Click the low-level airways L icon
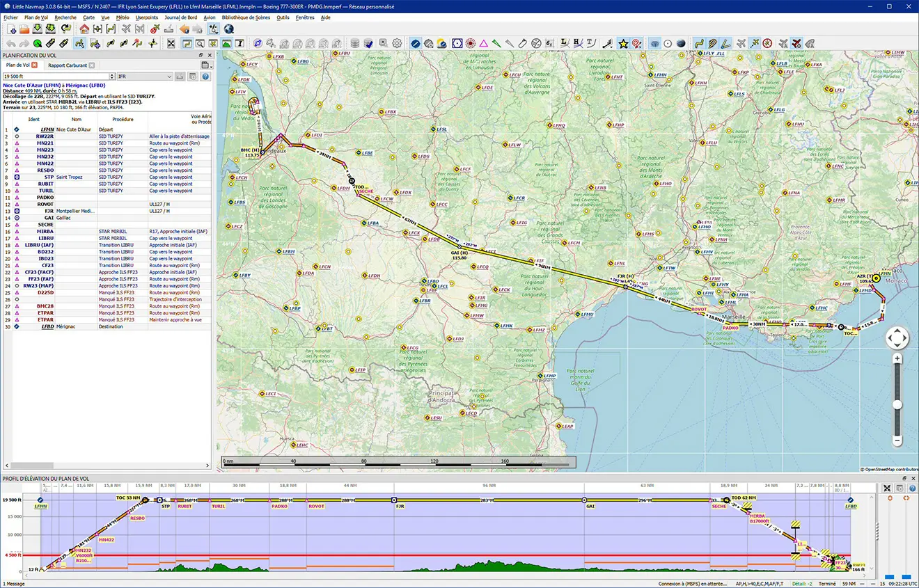The image size is (919, 588). 564,44
